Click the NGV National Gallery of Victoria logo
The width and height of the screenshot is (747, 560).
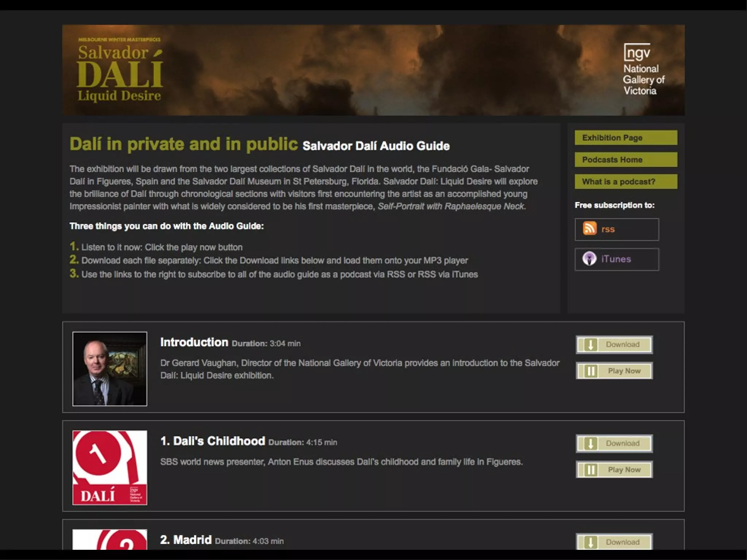click(643, 70)
